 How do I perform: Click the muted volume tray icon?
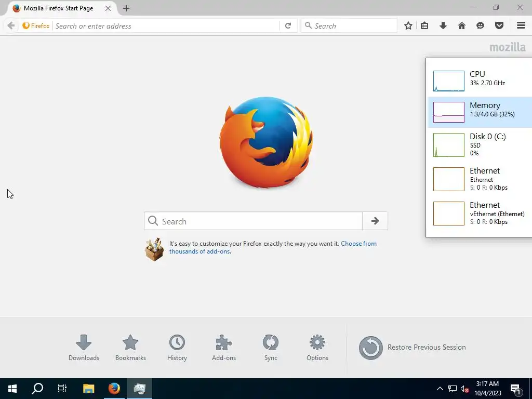coord(465,389)
